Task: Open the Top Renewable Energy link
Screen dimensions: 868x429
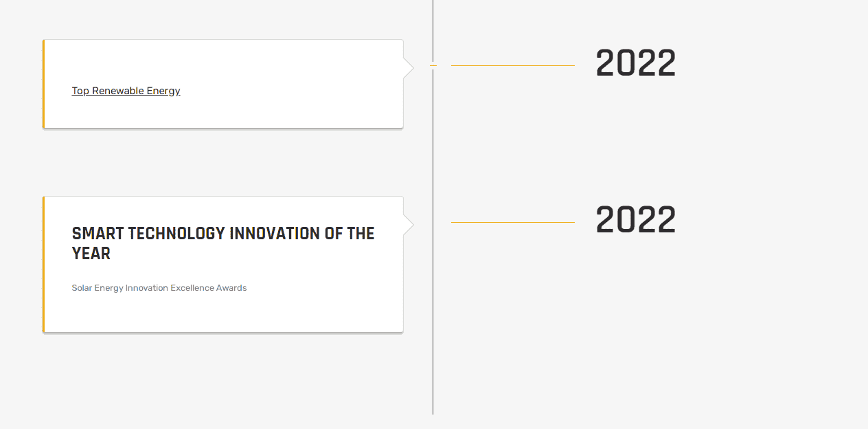Action: coord(126,91)
